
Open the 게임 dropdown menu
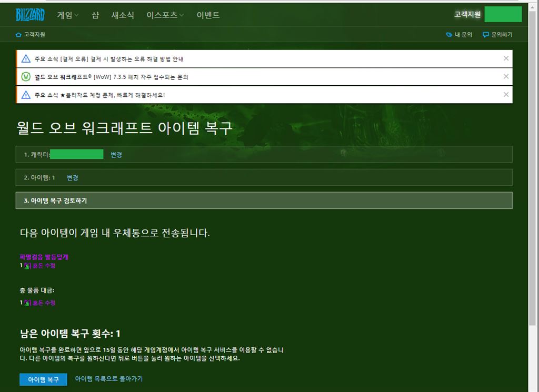tap(68, 15)
